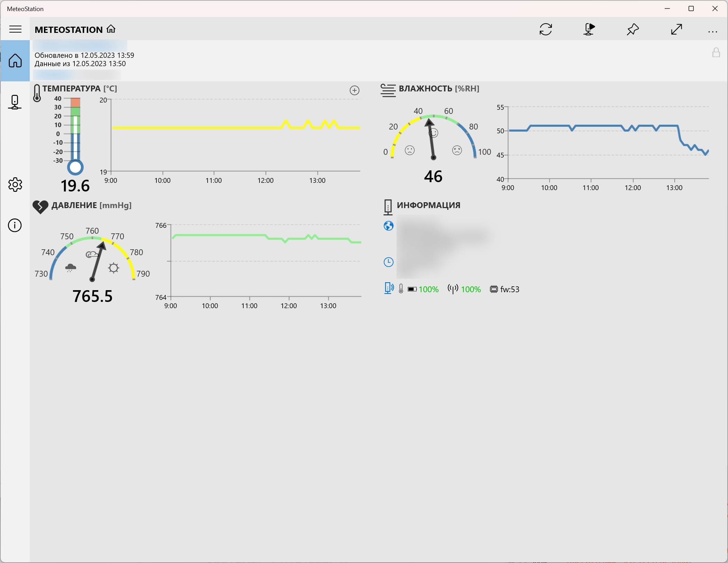The width and height of the screenshot is (728, 563).
Task: Open the About info sidebar icon
Action: [15, 225]
